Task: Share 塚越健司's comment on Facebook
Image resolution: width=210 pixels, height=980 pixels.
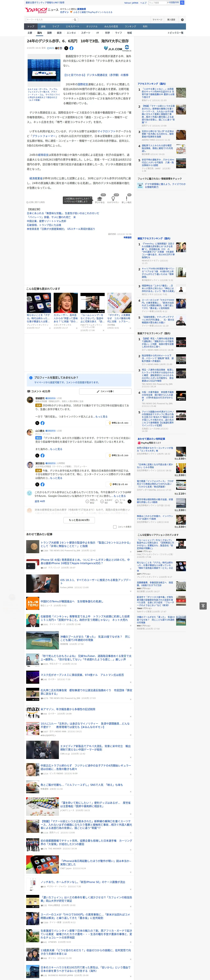Action: (42, 423)
